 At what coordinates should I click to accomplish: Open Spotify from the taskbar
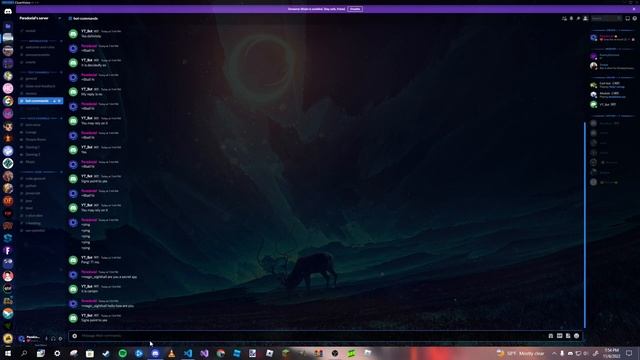point(122,353)
